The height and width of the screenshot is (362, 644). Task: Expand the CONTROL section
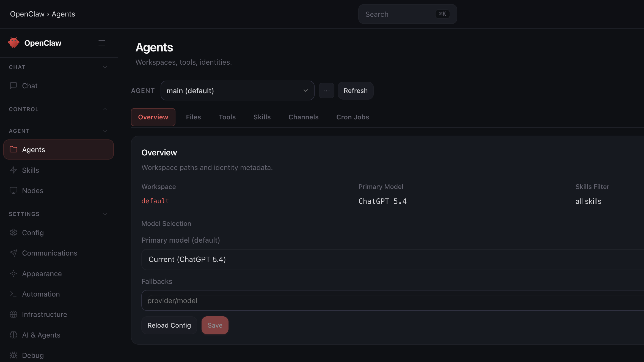105,109
